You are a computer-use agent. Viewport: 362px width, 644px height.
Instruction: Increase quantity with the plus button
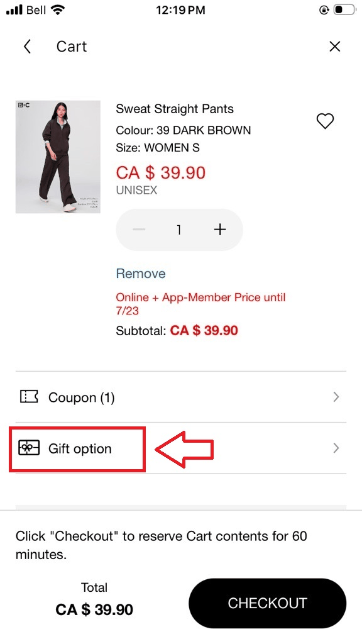tap(220, 229)
